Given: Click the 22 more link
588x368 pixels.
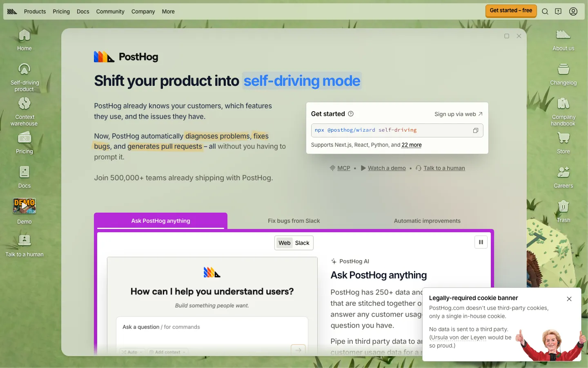Looking at the screenshot, I should click(x=412, y=145).
